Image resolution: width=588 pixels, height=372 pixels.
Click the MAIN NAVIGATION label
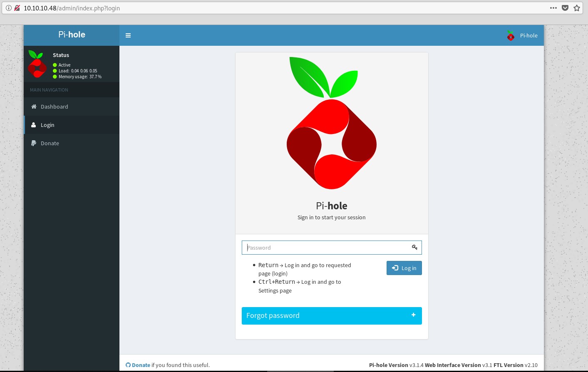pos(49,90)
